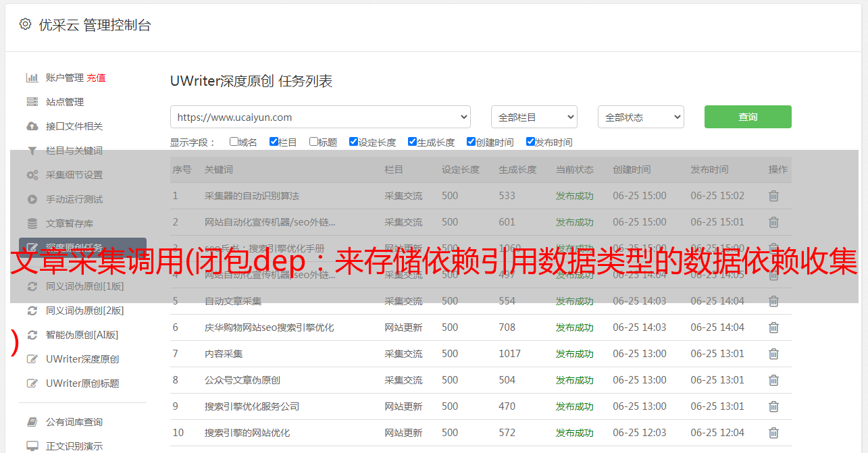Open UWriter原创标题 page

pos(82,383)
